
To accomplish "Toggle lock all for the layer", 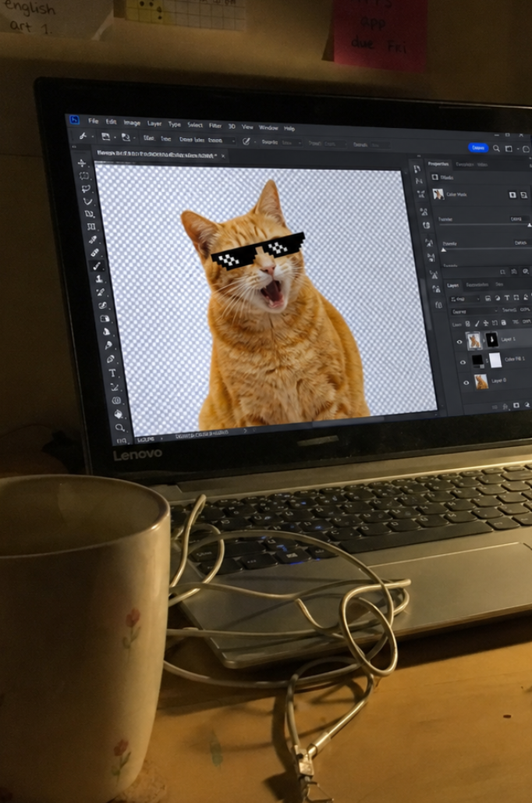I will (x=503, y=322).
